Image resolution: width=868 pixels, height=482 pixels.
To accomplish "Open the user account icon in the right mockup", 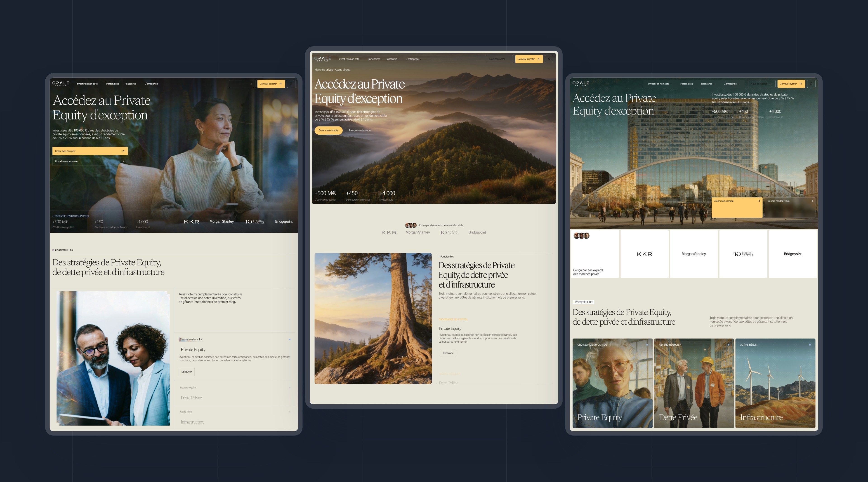I will click(x=811, y=84).
